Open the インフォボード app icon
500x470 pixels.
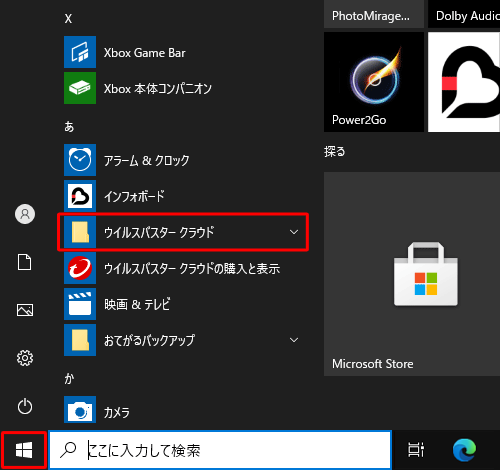pos(80,196)
